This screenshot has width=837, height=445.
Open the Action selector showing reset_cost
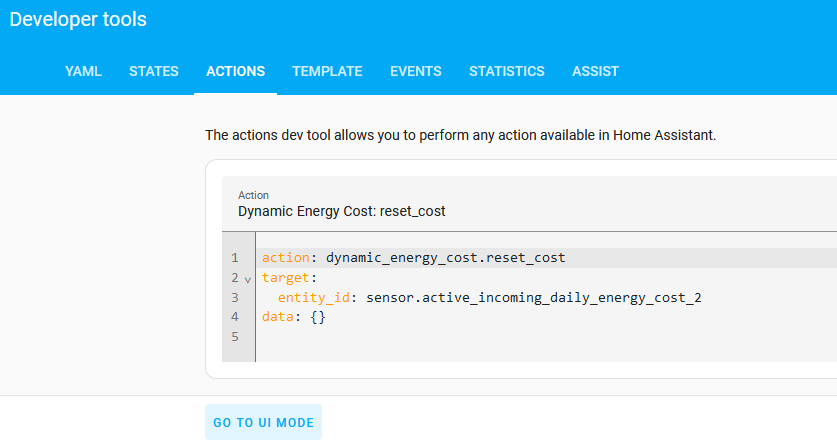tap(530, 204)
